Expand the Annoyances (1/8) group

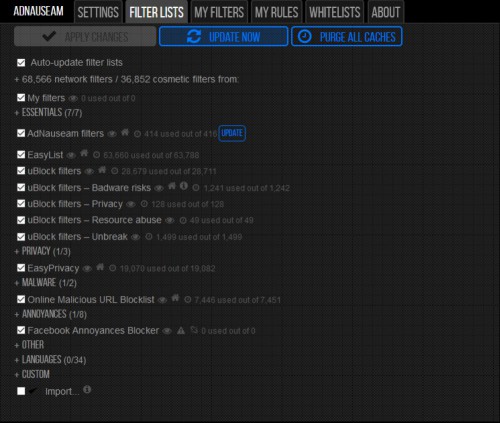pos(50,314)
